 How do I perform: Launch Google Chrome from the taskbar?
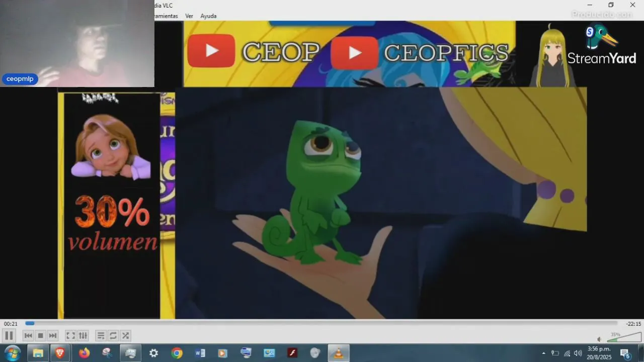pos(177,353)
